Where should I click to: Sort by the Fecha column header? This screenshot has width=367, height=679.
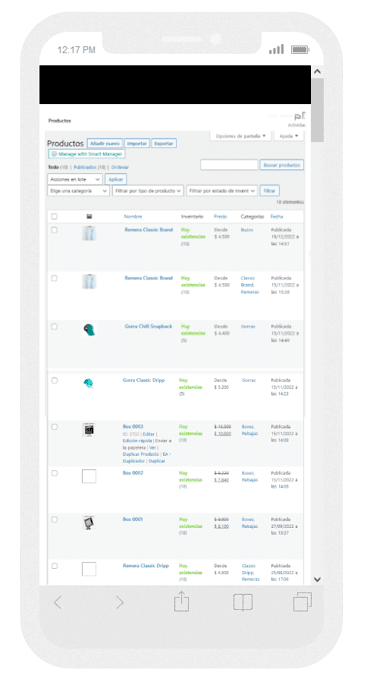pyautogui.click(x=277, y=216)
